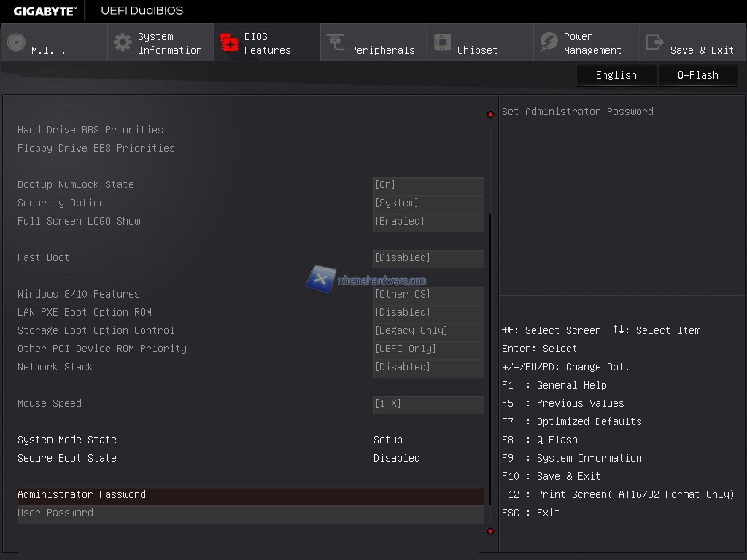Toggle Full Screen LOGO Show [Enabled]
The image size is (747, 560).
click(428, 222)
